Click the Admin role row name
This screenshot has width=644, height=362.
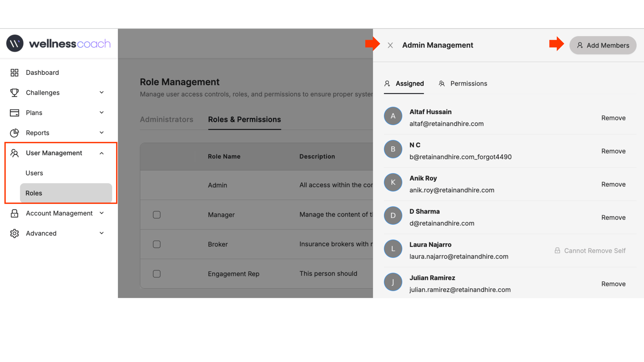click(218, 185)
